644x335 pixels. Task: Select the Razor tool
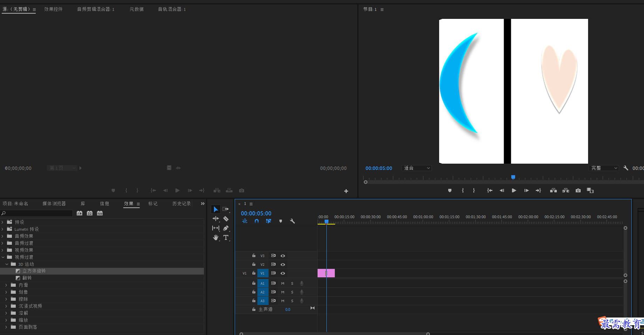[x=226, y=219]
